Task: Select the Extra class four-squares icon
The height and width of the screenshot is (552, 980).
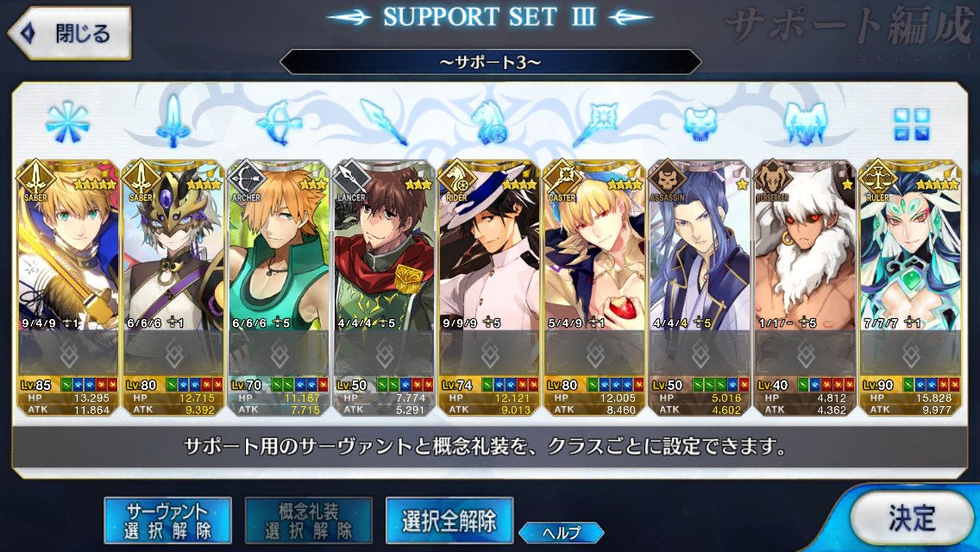Action: (x=911, y=124)
